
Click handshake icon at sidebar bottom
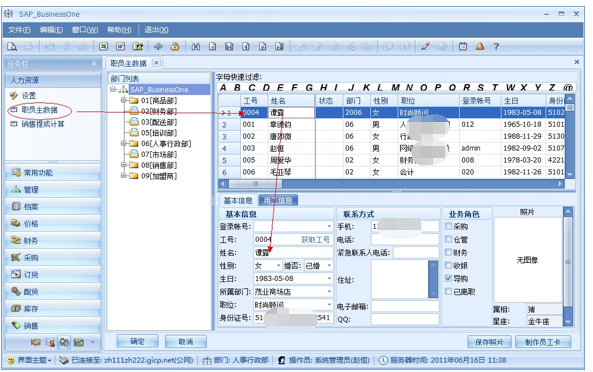pos(36,343)
